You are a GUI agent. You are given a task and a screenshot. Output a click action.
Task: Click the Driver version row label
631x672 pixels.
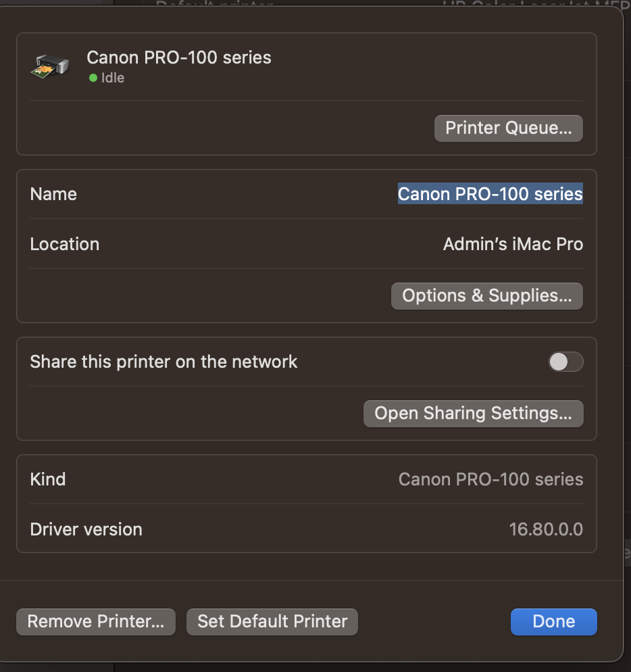point(86,529)
